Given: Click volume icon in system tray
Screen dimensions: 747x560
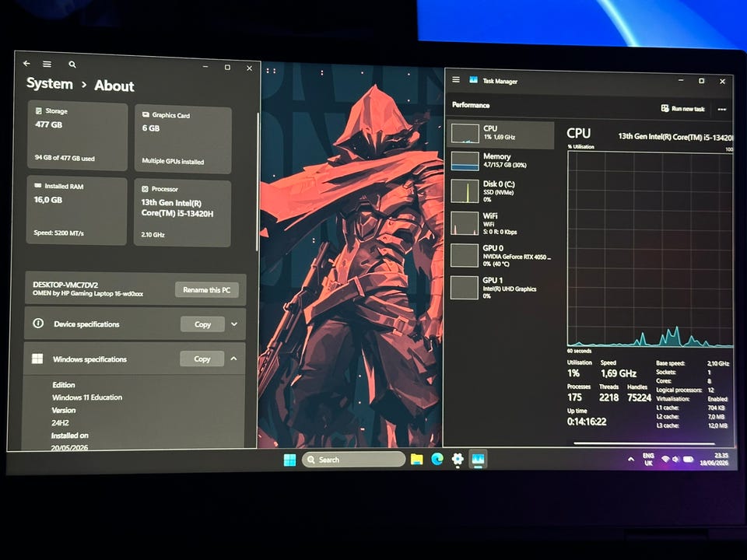Looking at the screenshot, I should [675, 460].
